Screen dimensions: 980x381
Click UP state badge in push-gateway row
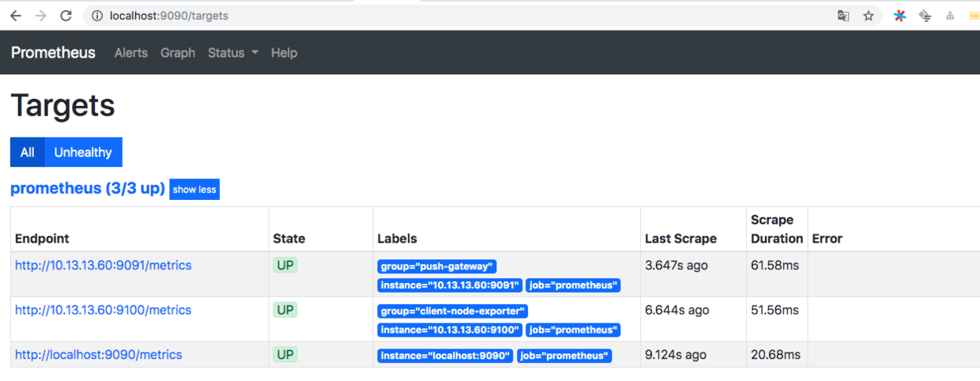[285, 266]
